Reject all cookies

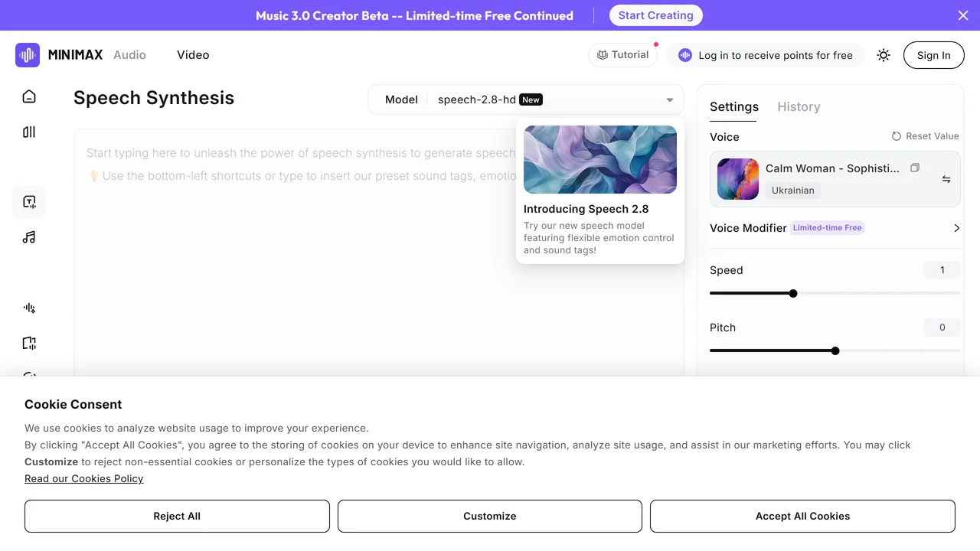click(x=177, y=516)
